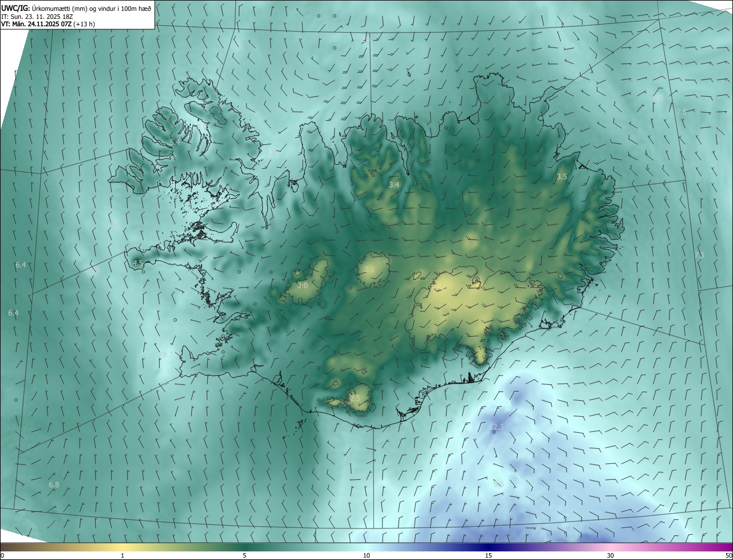Click the 1 tick label on the colorbar
The image size is (733, 560).
(123, 555)
